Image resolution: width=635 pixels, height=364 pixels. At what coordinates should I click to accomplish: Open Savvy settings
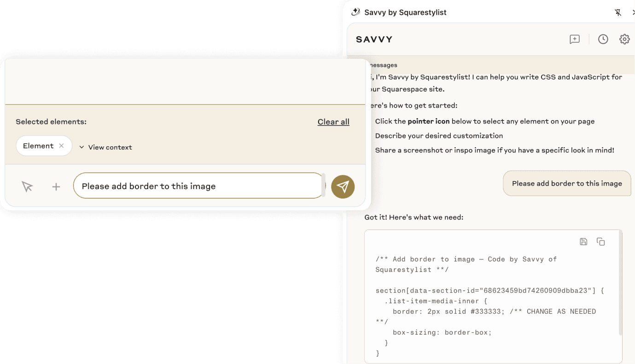[x=624, y=39]
